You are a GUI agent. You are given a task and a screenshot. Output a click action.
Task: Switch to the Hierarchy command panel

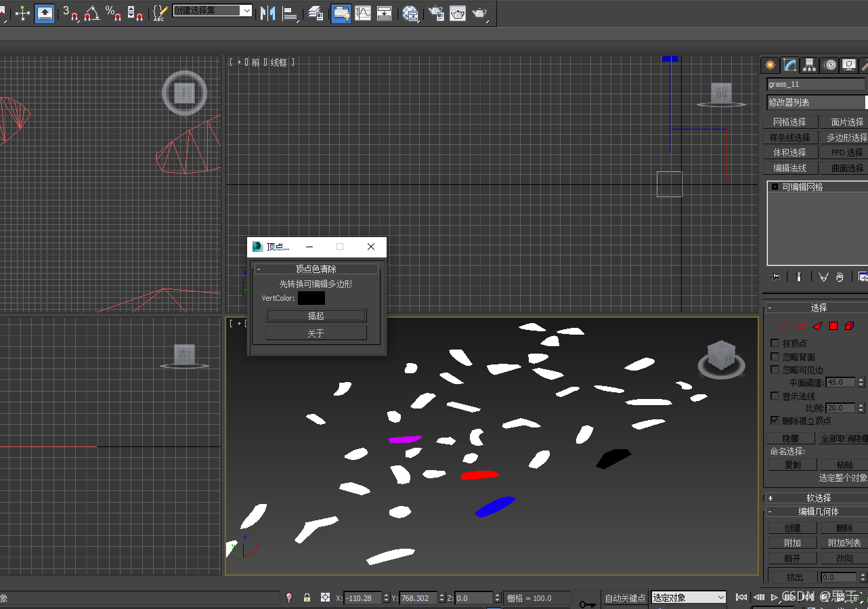point(810,65)
